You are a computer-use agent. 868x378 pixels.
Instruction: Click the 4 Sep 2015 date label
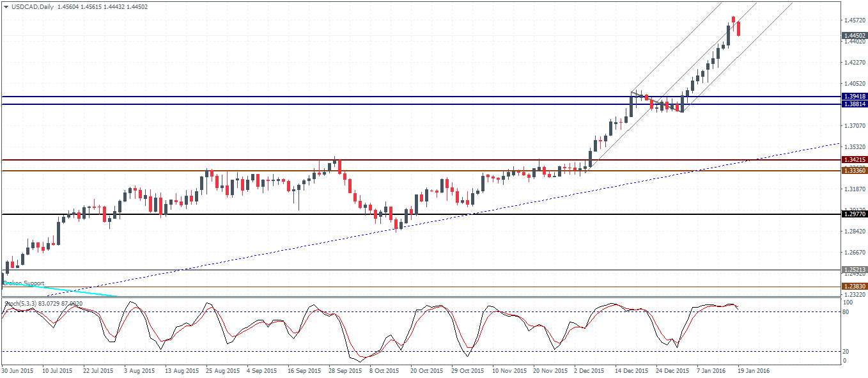pos(262,370)
